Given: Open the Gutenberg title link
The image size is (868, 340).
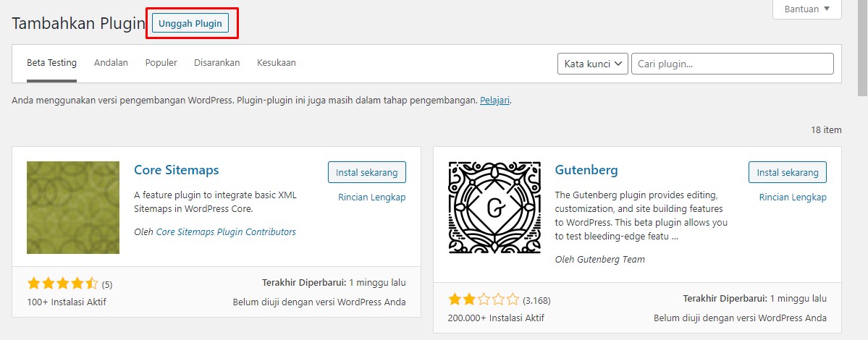Looking at the screenshot, I should (586, 170).
